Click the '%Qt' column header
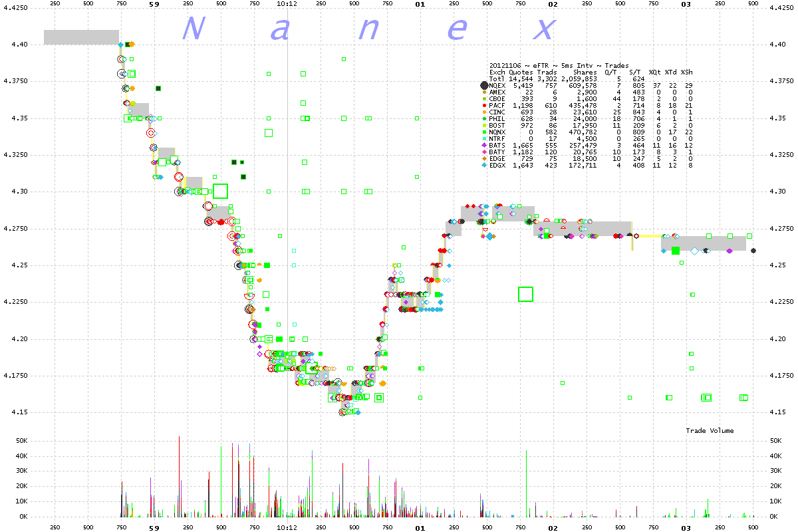The height and width of the screenshot is (532, 798). (x=654, y=72)
